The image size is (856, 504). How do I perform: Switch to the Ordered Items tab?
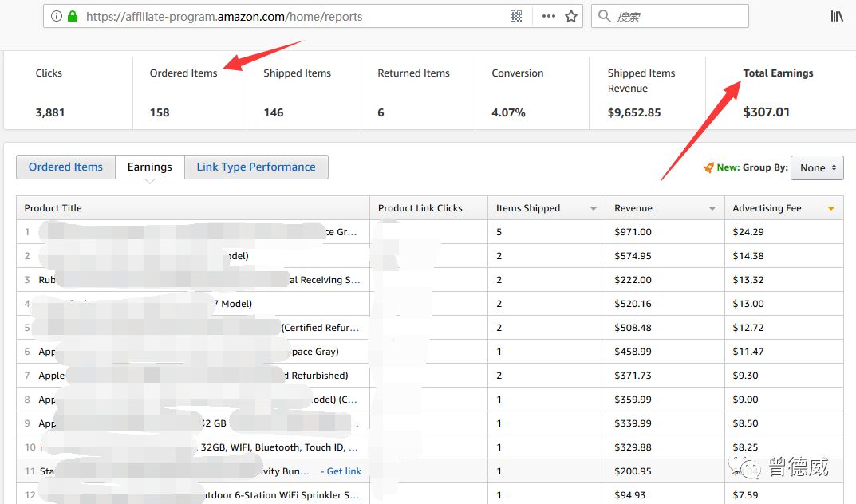[x=65, y=167]
